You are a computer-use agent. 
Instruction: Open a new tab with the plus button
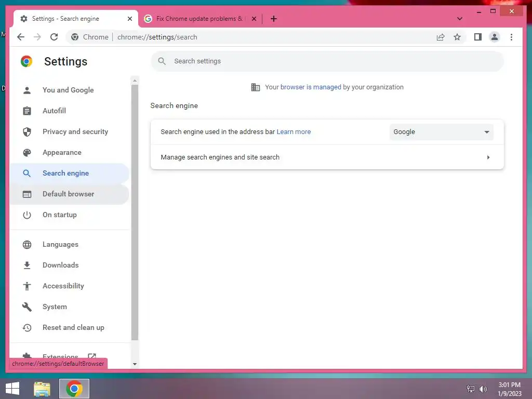(274, 19)
